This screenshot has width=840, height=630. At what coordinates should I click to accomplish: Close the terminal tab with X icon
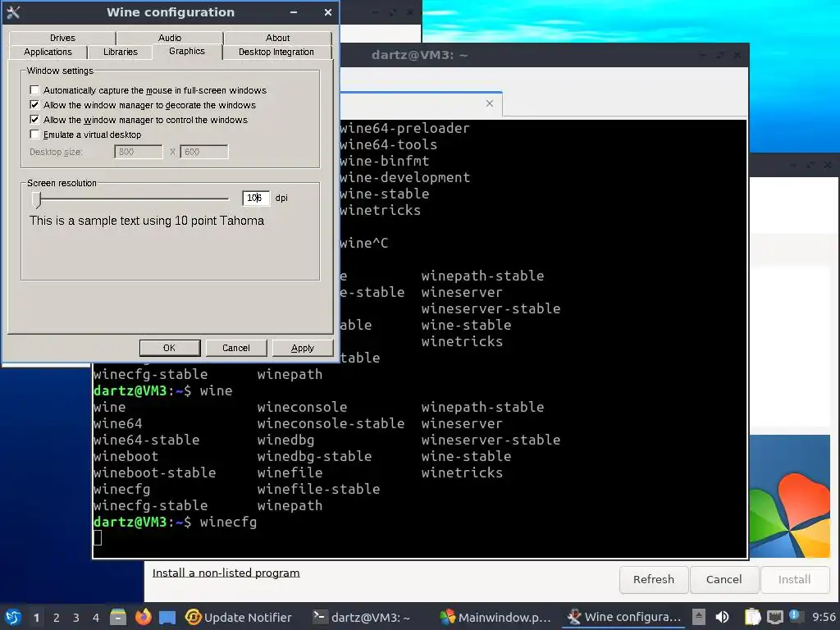tap(489, 103)
